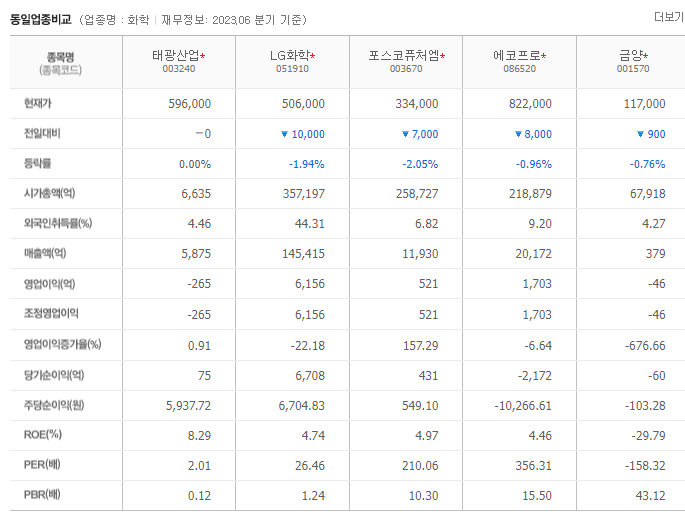Screen dimensions: 685x515
Task: Click the -0.76% change rate
Action: (647, 164)
